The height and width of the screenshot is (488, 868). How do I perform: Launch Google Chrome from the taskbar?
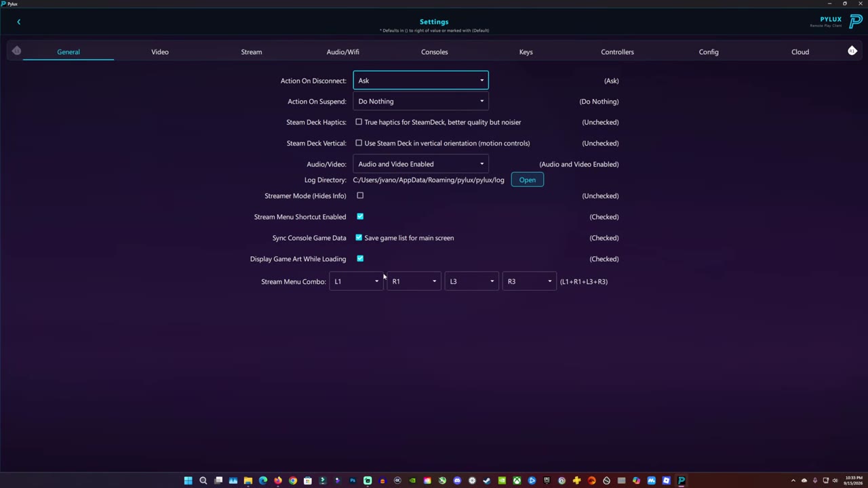pyautogui.click(x=293, y=481)
